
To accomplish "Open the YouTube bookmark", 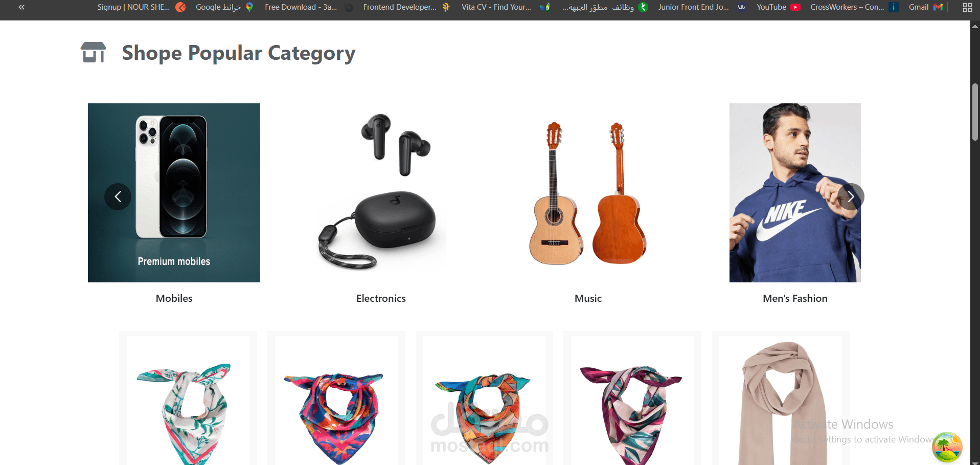I will tap(778, 7).
